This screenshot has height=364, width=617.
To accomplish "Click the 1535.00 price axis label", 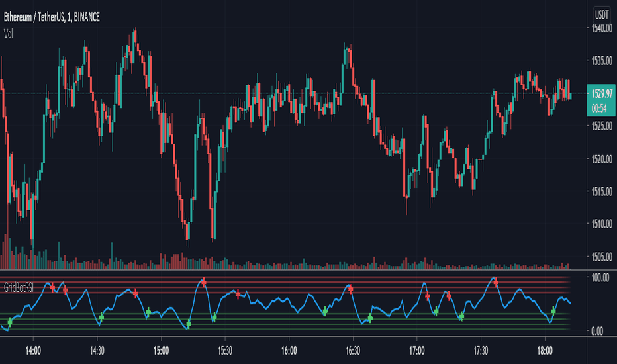I will click(602, 61).
